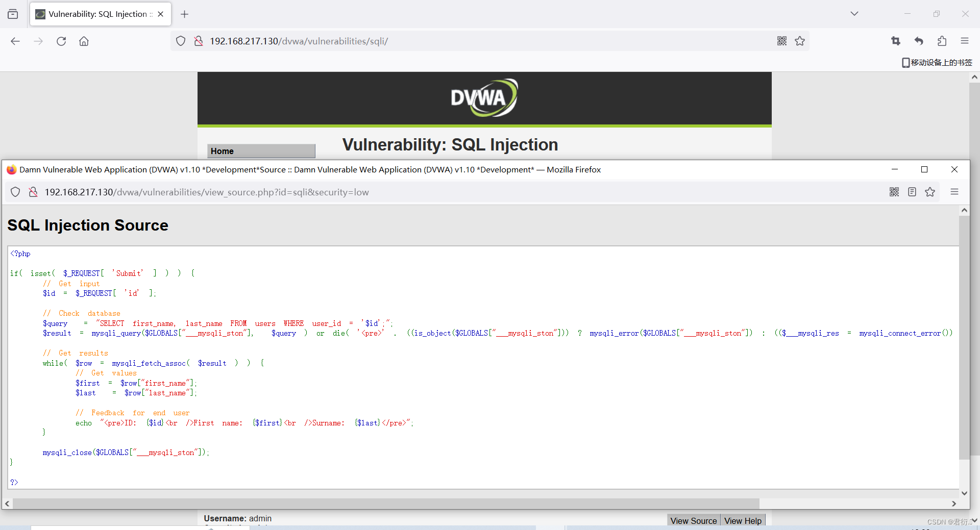This screenshot has height=530, width=980.
Task: Click the View Help button
Action: (x=743, y=521)
